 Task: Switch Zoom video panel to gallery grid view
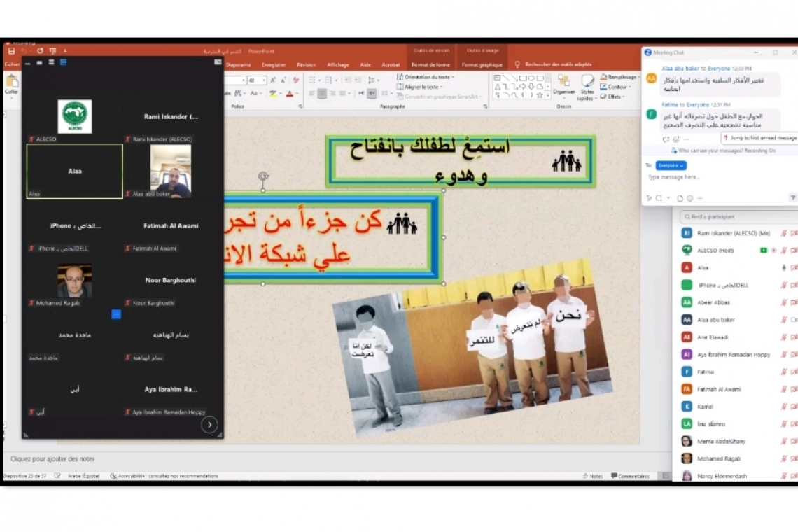(64, 62)
